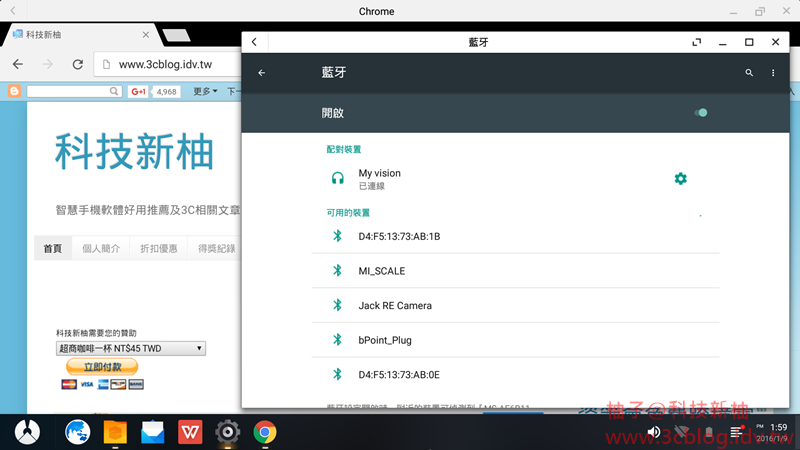Click Bluetooth icon beside D4:F5:13:73:AB:1B
Image resolution: width=800 pixels, height=450 pixels.
[337, 236]
